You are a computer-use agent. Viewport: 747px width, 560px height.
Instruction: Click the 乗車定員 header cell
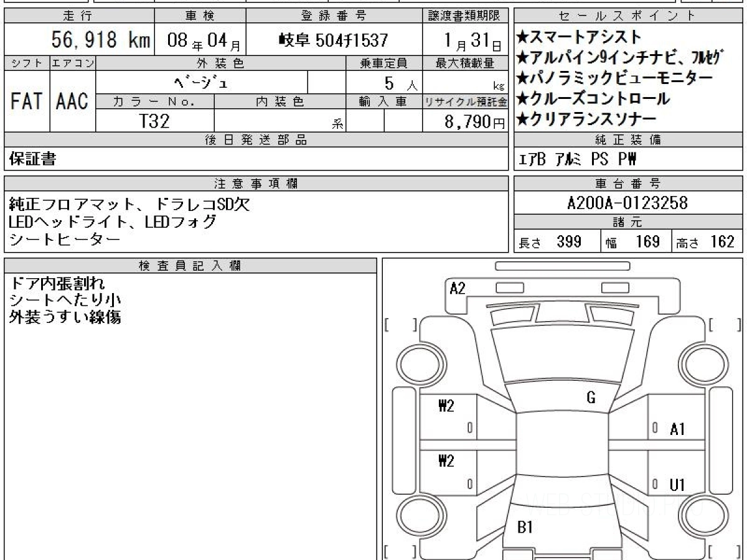click(383, 63)
